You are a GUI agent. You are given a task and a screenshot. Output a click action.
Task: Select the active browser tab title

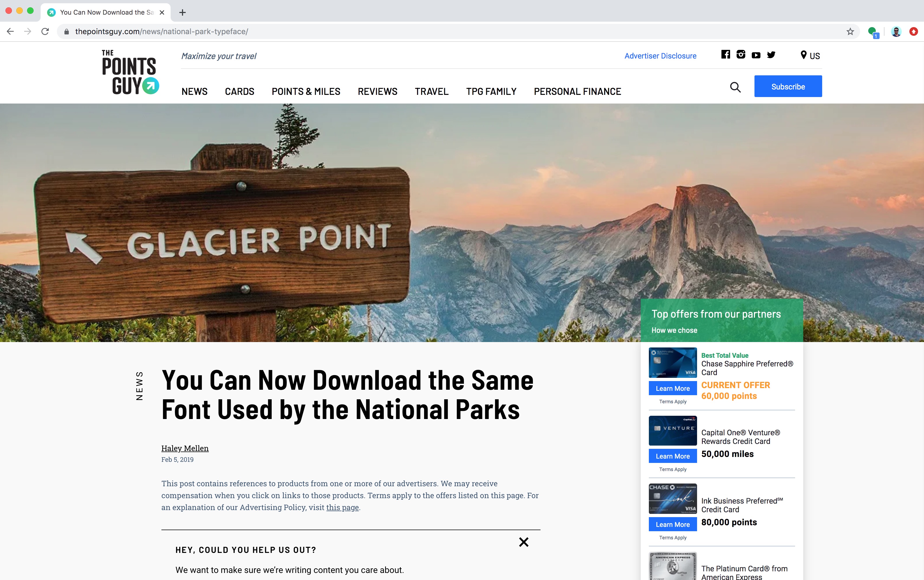[107, 12]
